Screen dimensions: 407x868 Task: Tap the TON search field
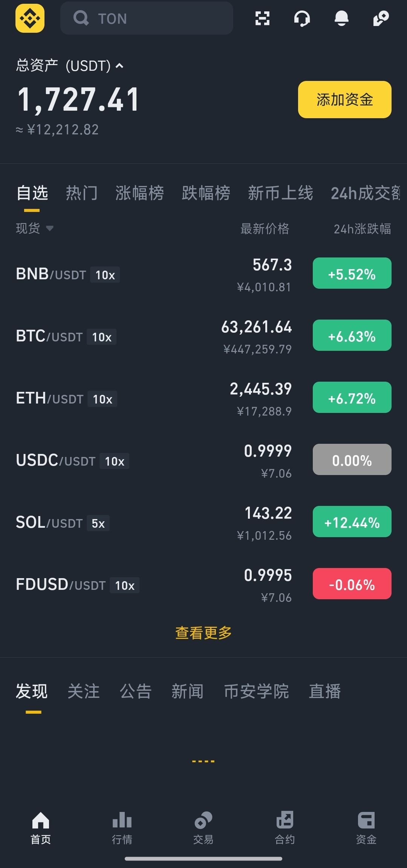[147, 18]
